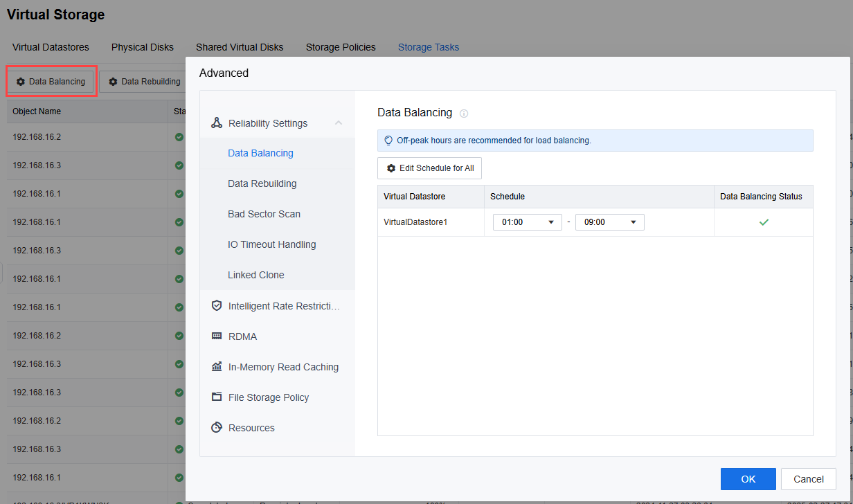This screenshot has width=853, height=504.
Task: Switch to Shared Virtual Disks tab
Action: click(240, 47)
